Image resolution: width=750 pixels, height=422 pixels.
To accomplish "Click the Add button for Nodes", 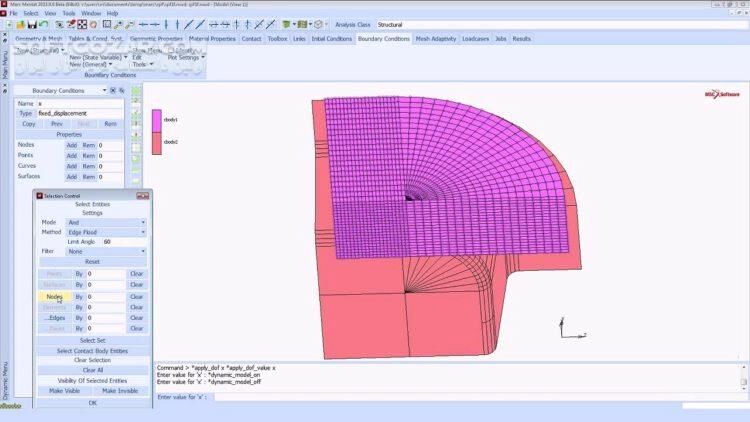I will click(x=71, y=145).
